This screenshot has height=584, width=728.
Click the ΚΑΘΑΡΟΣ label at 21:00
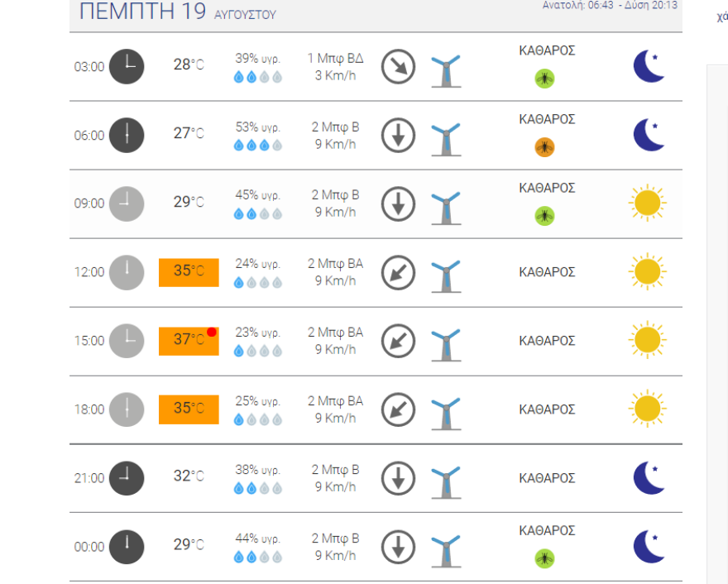click(547, 477)
